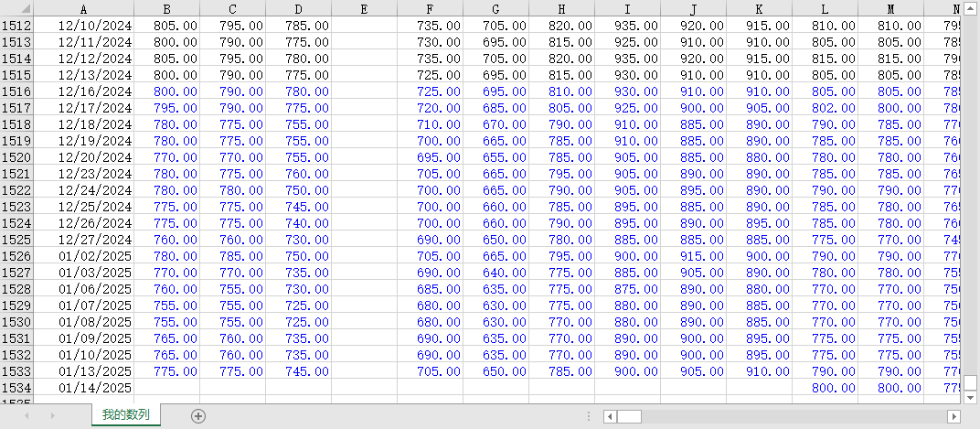Add a new sheet with plus button

[198, 415]
